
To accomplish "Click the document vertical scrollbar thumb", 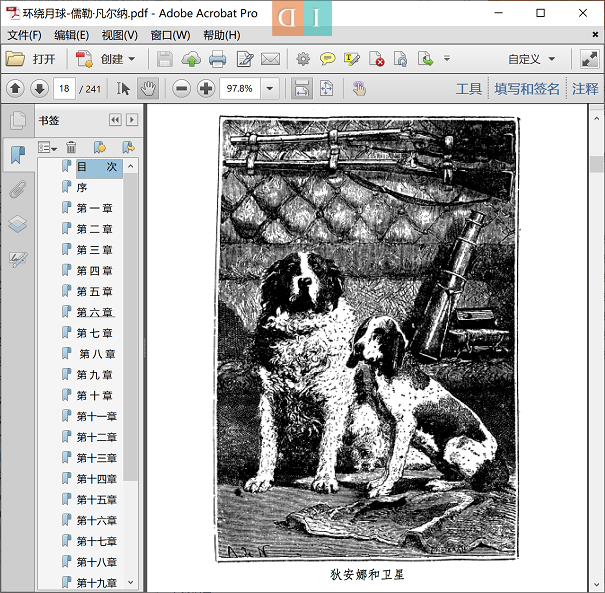I will (x=597, y=164).
